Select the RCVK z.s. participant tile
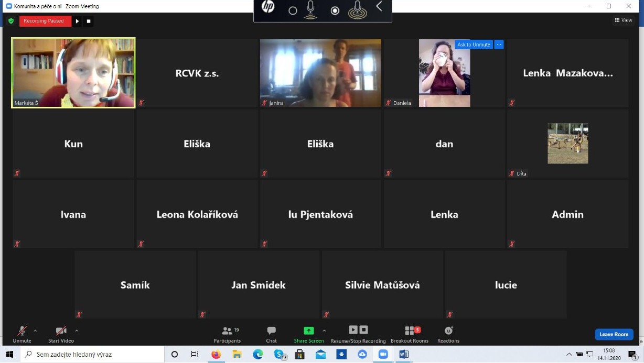This screenshot has width=644, height=363. pyautogui.click(x=197, y=73)
